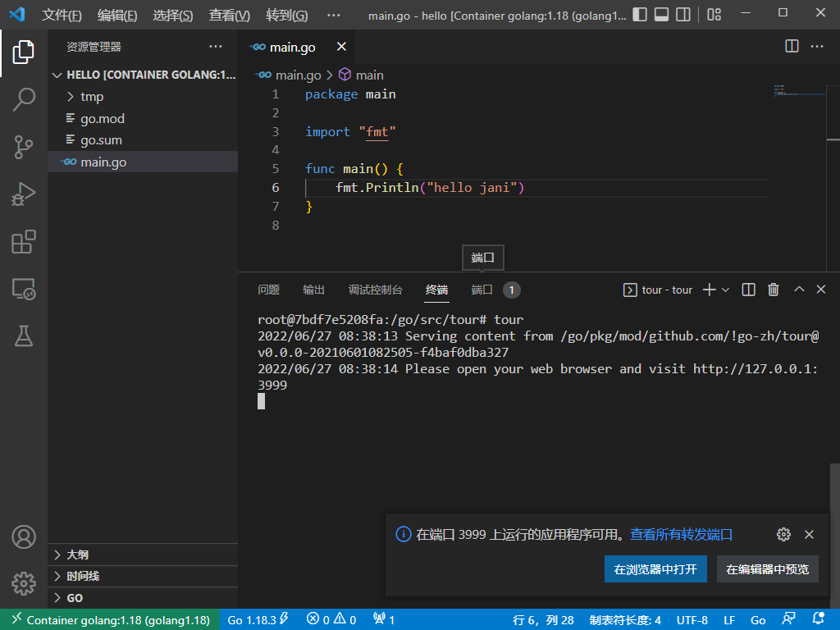
Task: Close the bottom panel
Action: (x=820, y=290)
